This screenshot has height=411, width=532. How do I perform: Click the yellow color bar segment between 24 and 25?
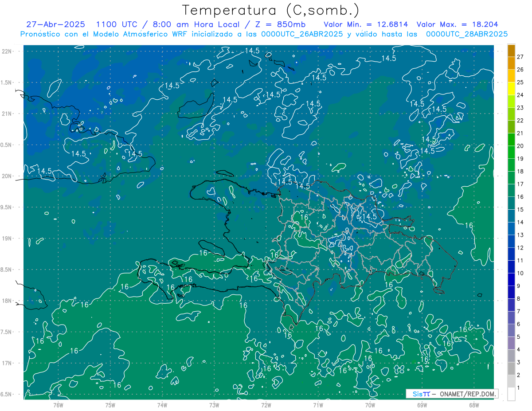511,89
